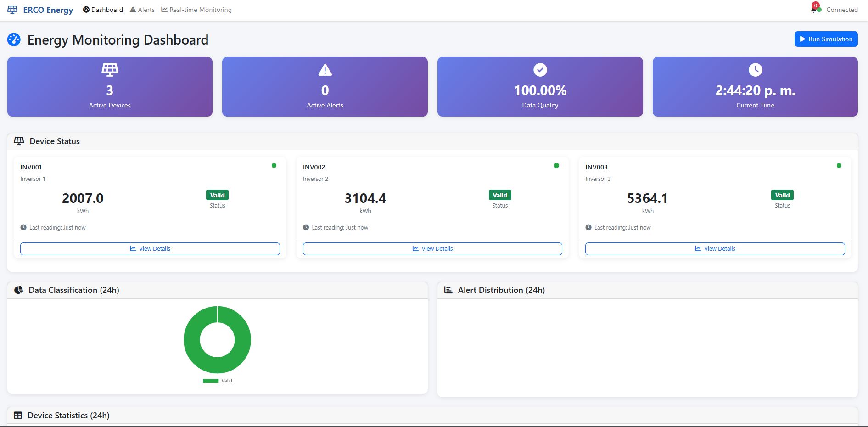
Task: Click the Data Quality checkmark icon
Action: tap(540, 70)
